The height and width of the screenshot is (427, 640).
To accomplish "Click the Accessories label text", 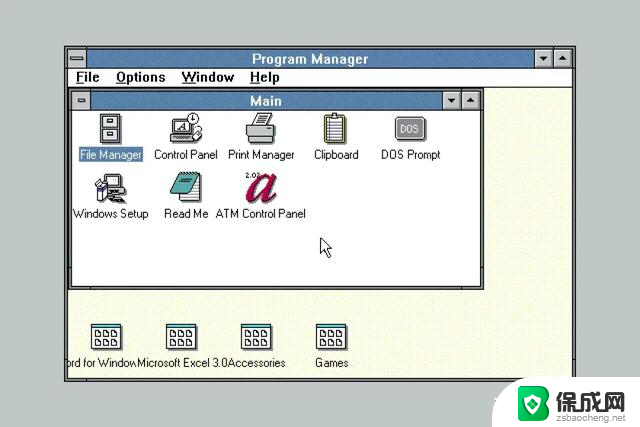I will pyautogui.click(x=257, y=363).
